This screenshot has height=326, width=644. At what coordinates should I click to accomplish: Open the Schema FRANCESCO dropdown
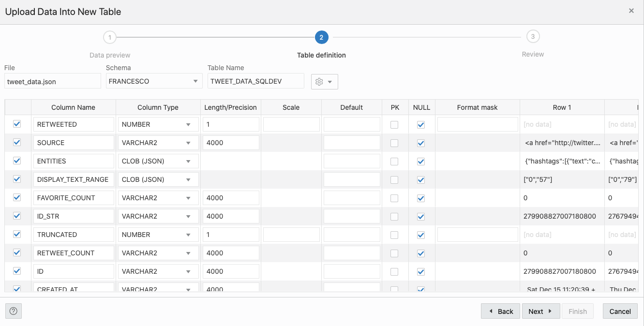(x=154, y=81)
